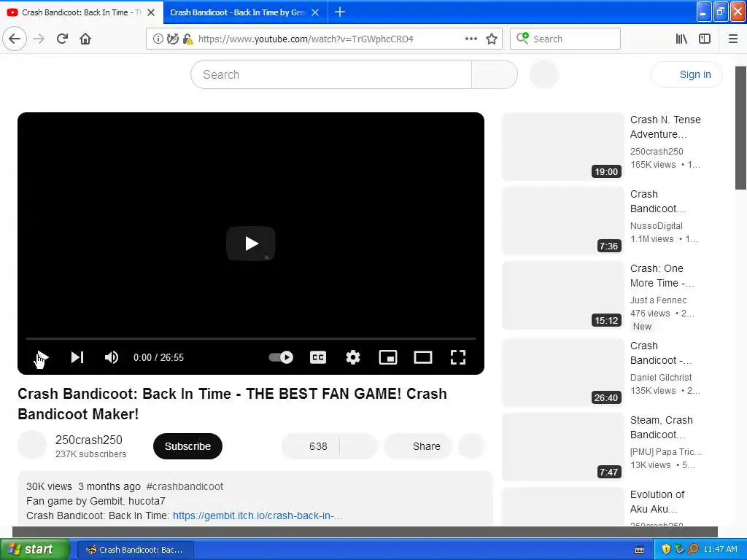This screenshot has height=560, width=747.
Task: Open a new tab with plus icon
Action: [x=340, y=12]
